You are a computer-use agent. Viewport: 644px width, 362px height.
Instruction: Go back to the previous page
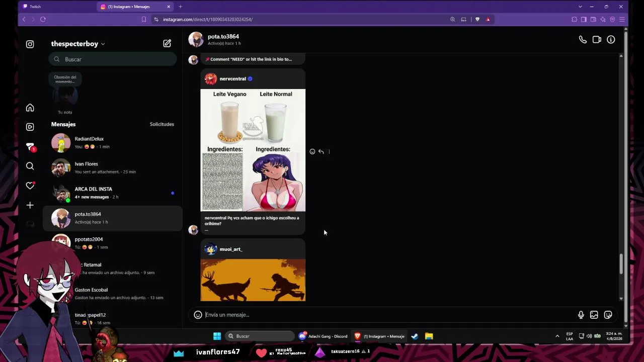pos(24,19)
